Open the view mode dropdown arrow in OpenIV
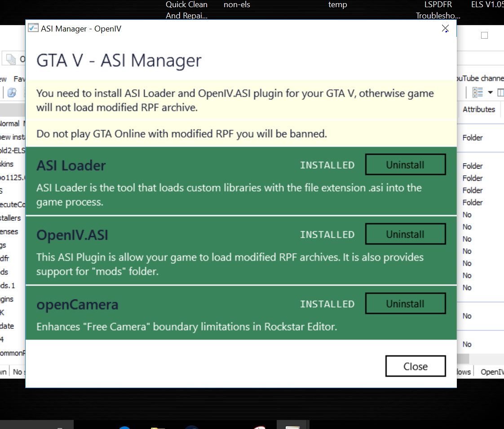The height and width of the screenshot is (429, 504). [x=490, y=93]
